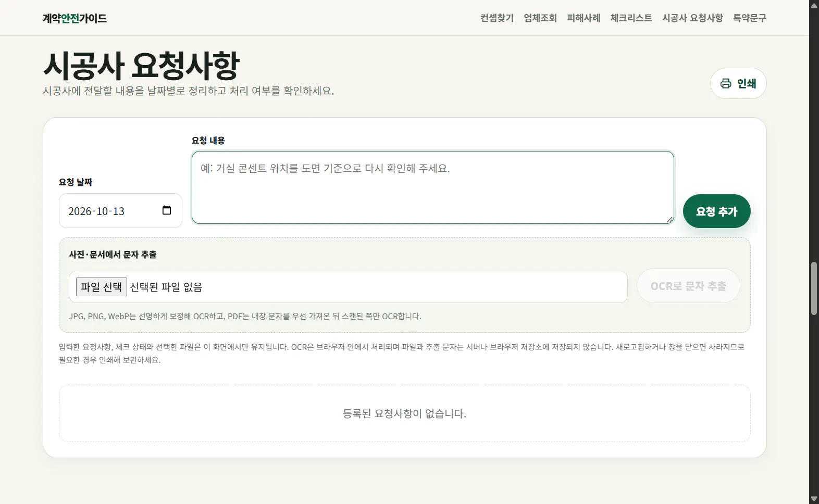The height and width of the screenshot is (504, 819).
Task: Click the 계약안전가이드 site logo
Action: 75,18
